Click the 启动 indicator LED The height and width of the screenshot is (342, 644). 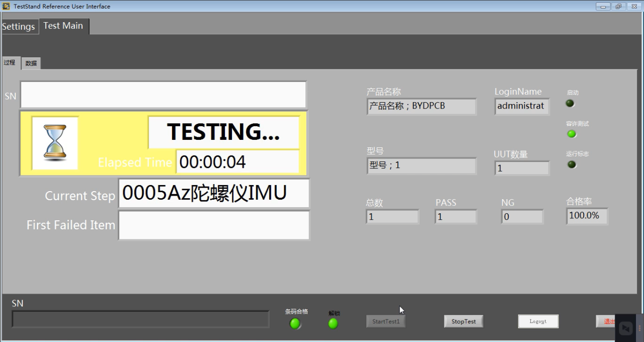coord(570,104)
